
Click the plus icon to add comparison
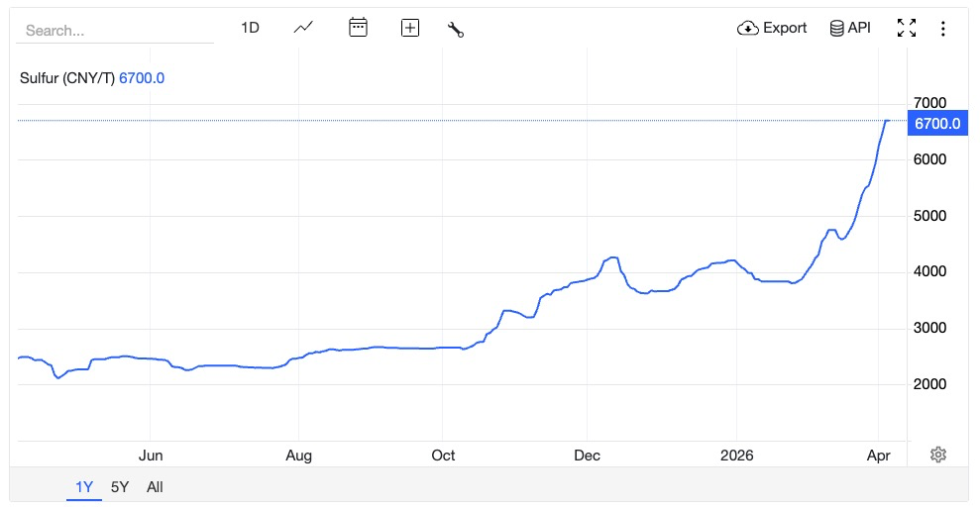[x=409, y=28]
